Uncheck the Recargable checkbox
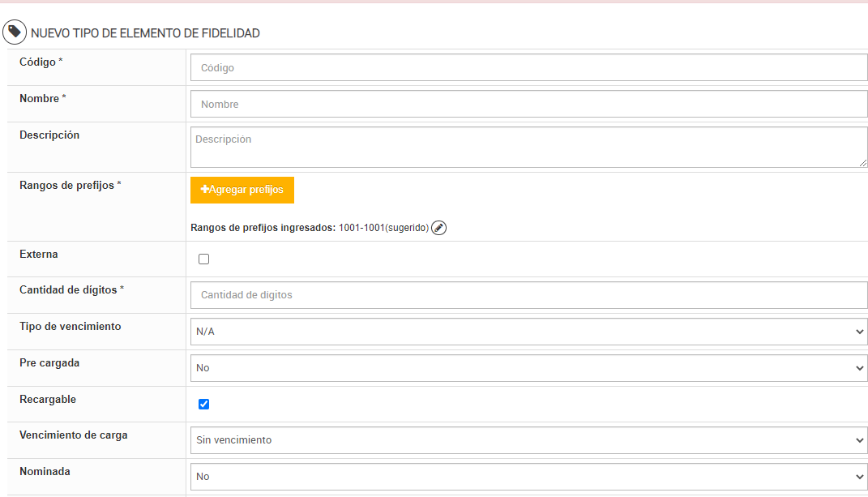 (x=203, y=404)
